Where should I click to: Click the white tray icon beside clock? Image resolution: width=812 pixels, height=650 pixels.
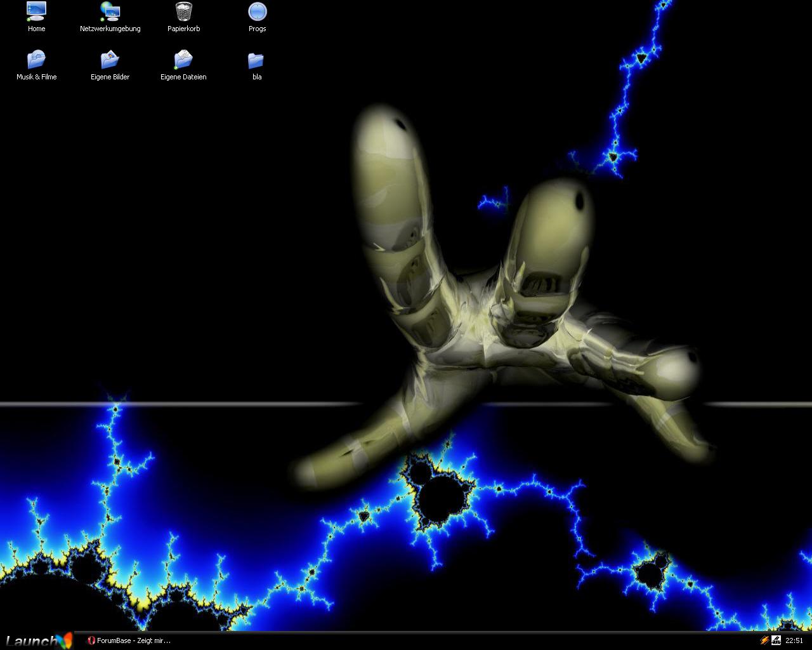(776, 640)
